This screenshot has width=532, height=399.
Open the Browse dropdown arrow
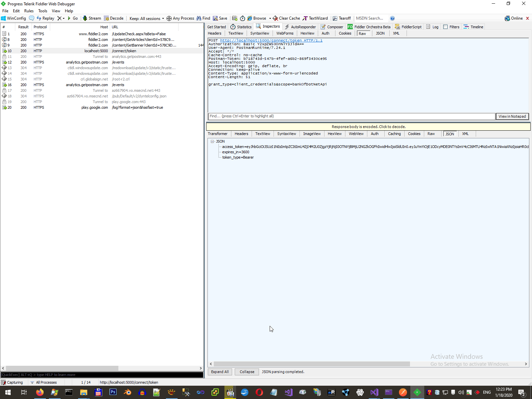[x=270, y=18]
